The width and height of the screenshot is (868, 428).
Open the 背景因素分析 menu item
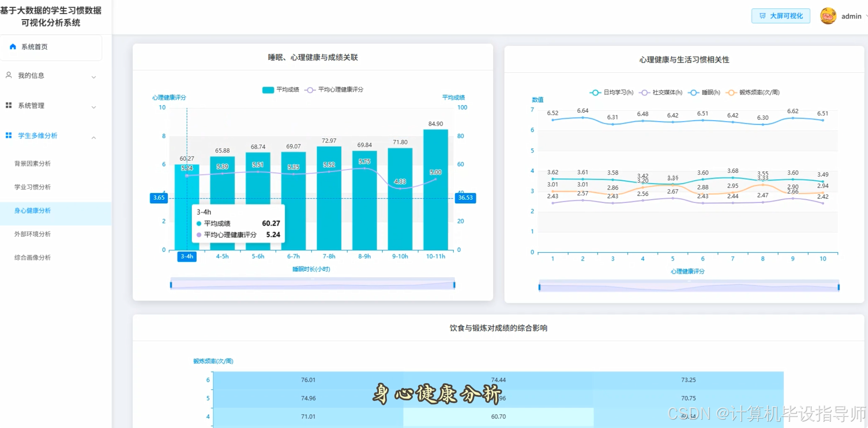[x=33, y=163]
